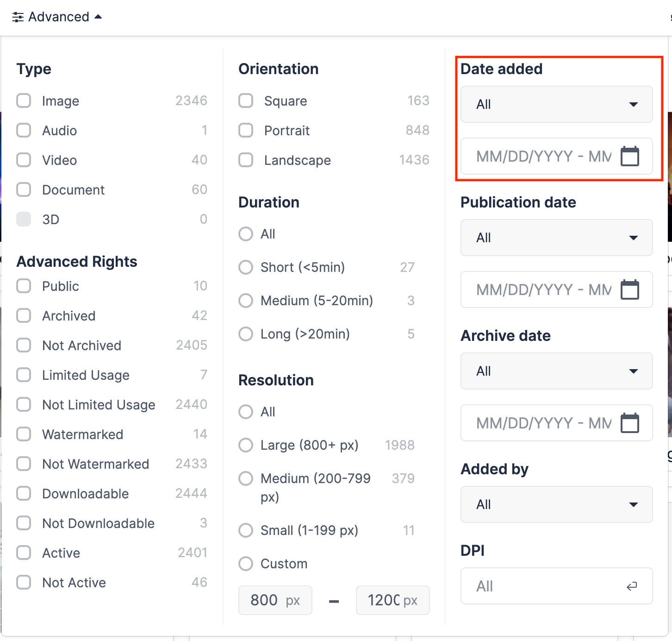Check the Watermarked checkbox
Viewport: 672px width, 641px height.
tap(24, 434)
